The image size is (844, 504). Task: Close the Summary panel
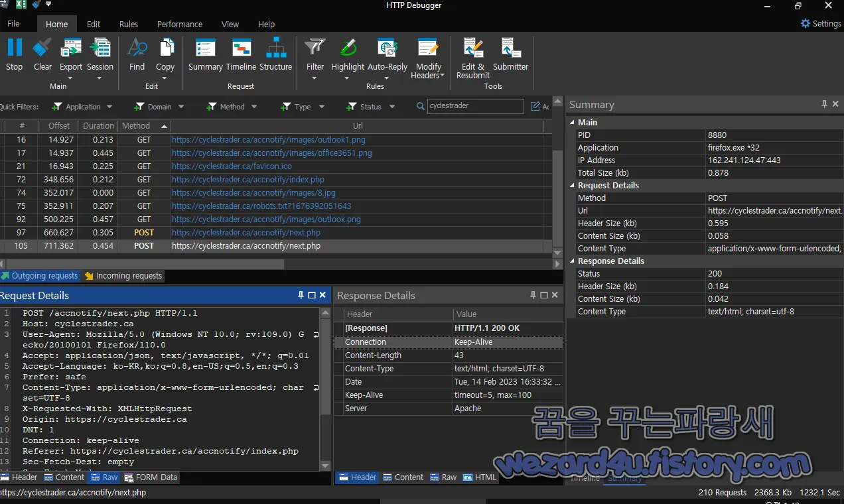point(835,104)
